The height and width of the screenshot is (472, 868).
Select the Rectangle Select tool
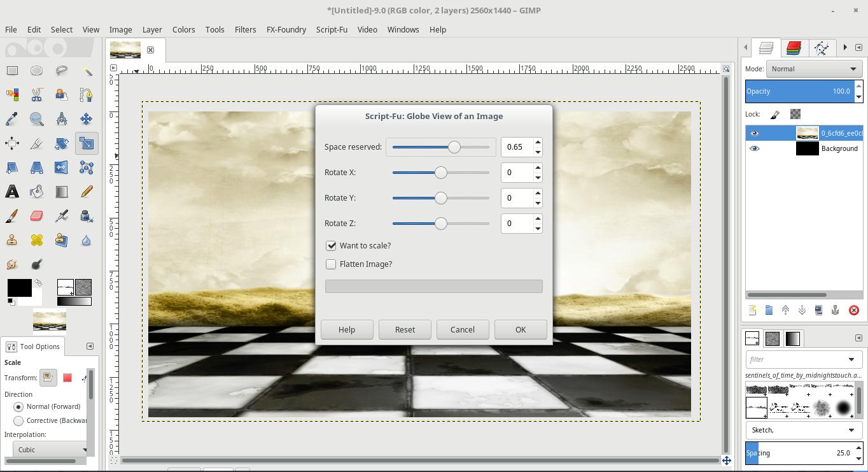coord(12,71)
